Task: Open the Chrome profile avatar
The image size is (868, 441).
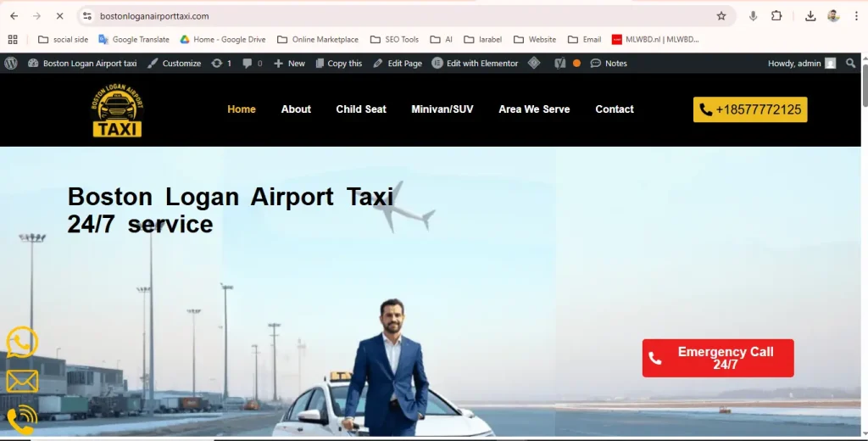Action: point(834,16)
